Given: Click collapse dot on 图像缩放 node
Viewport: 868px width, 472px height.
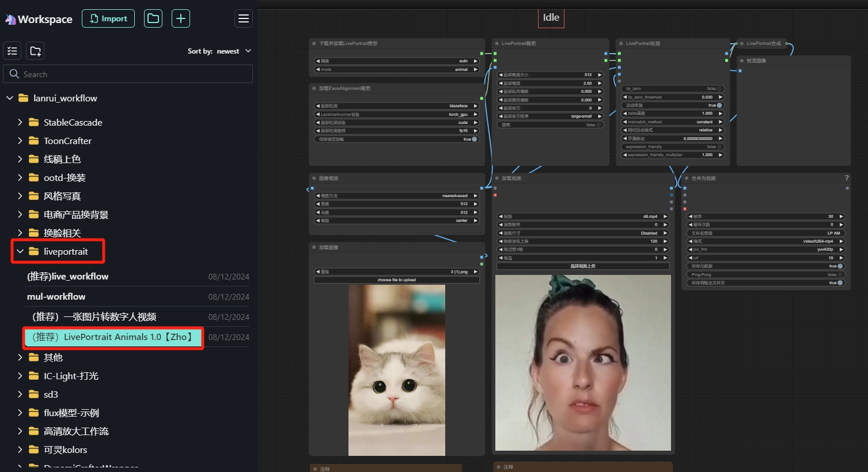Looking at the screenshot, I should (314, 178).
